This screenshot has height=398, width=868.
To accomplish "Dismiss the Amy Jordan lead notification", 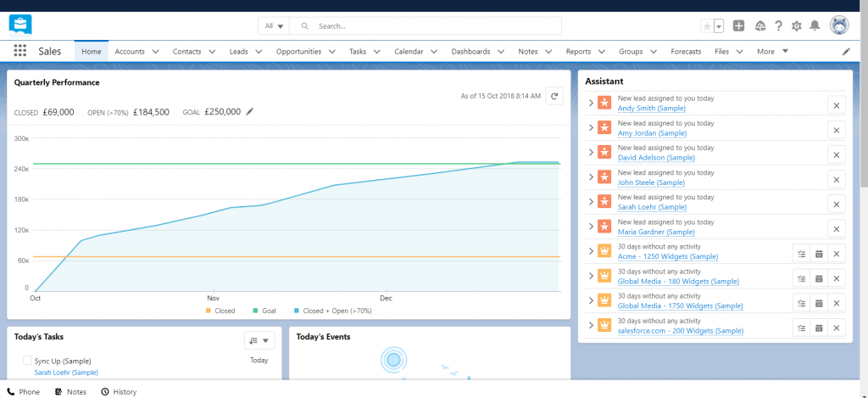I will pyautogui.click(x=837, y=129).
